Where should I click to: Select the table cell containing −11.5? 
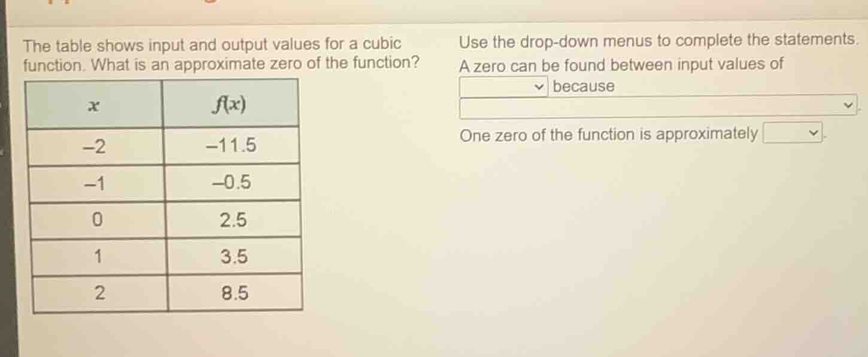tap(230, 147)
